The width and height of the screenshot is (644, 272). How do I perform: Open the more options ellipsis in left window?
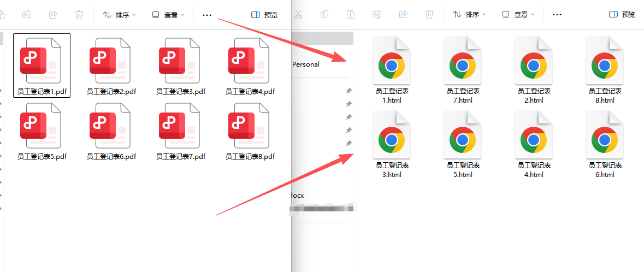207,15
